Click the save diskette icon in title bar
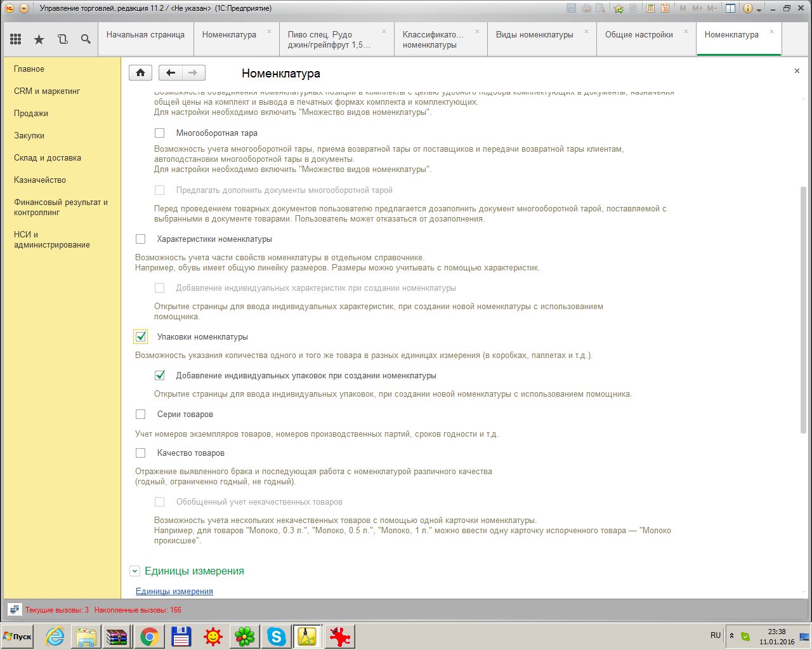This screenshot has height=650, width=812. pos(571,8)
